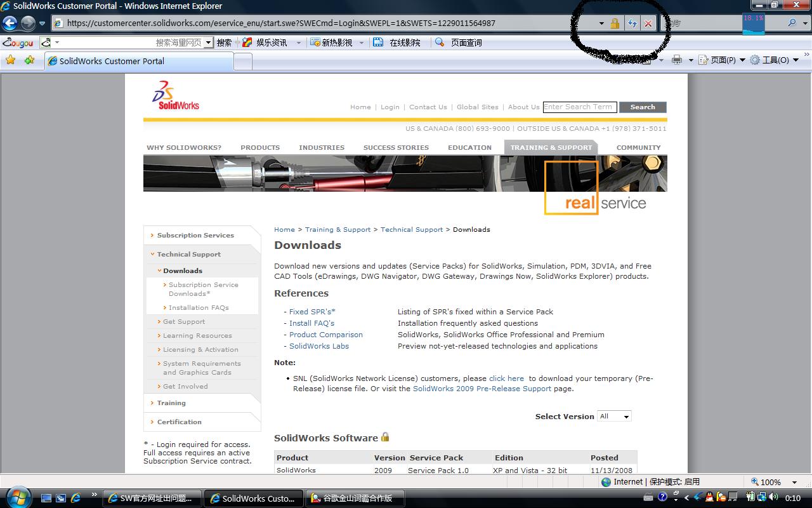Click the IE Forward arrow button
The width and height of the screenshot is (812, 508).
click(x=28, y=23)
